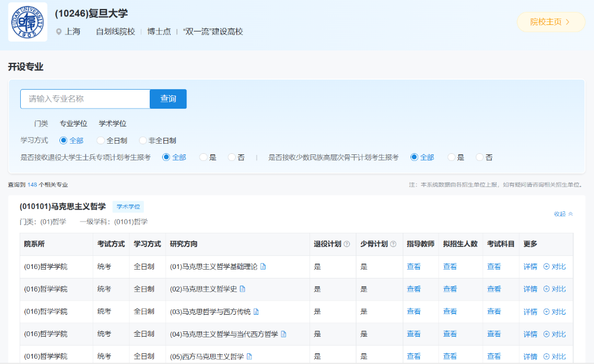This screenshot has height=364, width=594.
Task: Click document icon beside 马克思主义哲学史
Action: click(242, 289)
